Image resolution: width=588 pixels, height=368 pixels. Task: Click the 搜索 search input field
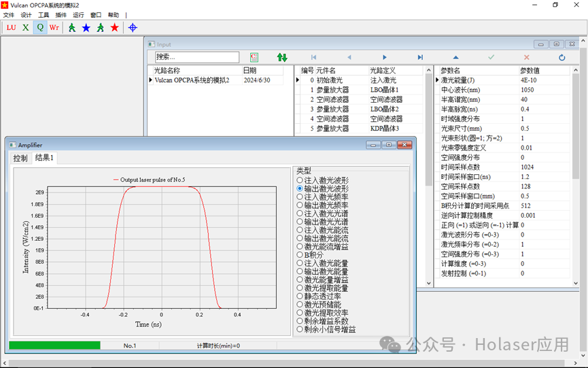(x=197, y=57)
